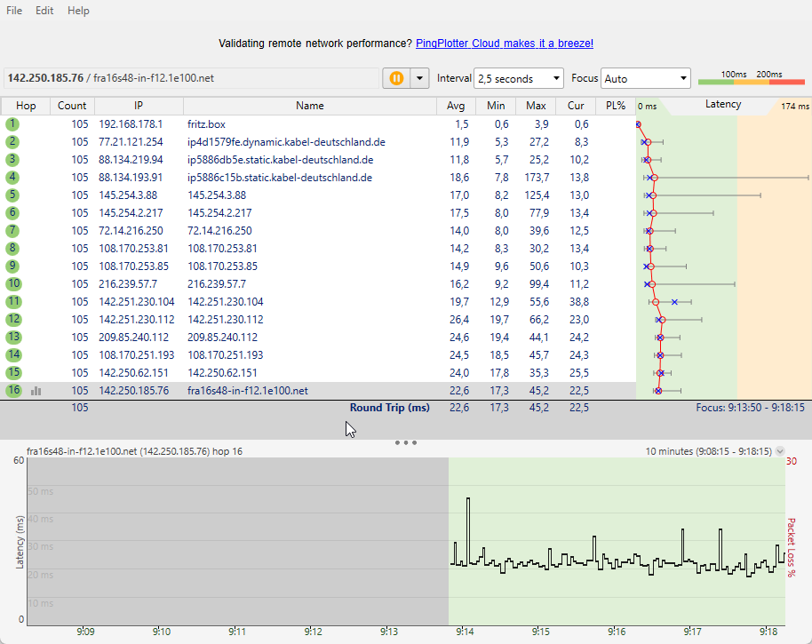Select the green badge for hop 1 (fritz.box)
The height and width of the screenshot is (644, 812).
(x=12, y=123)
